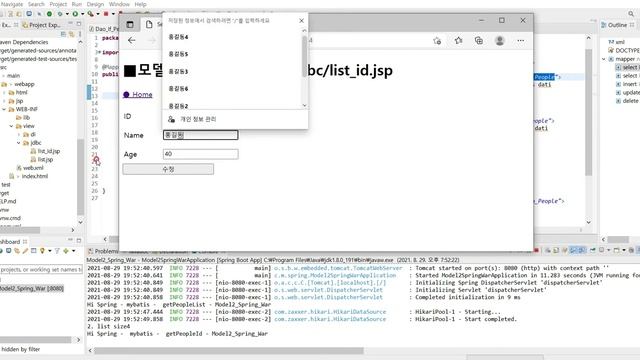The image size is (640, 360).
Task: Click the Boot Dashboard lightbulb icon
Action: point(42,251)
